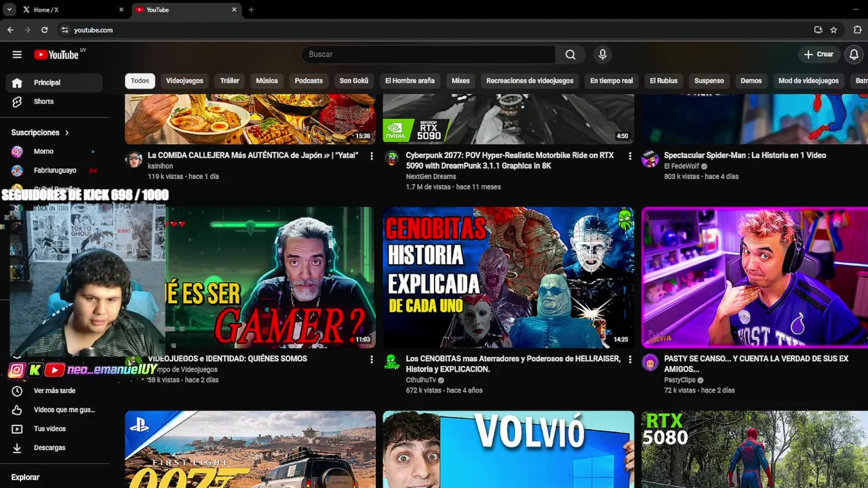868x488 pixels.
Task: View site information icon beside youtube.com
Action: 64,30
